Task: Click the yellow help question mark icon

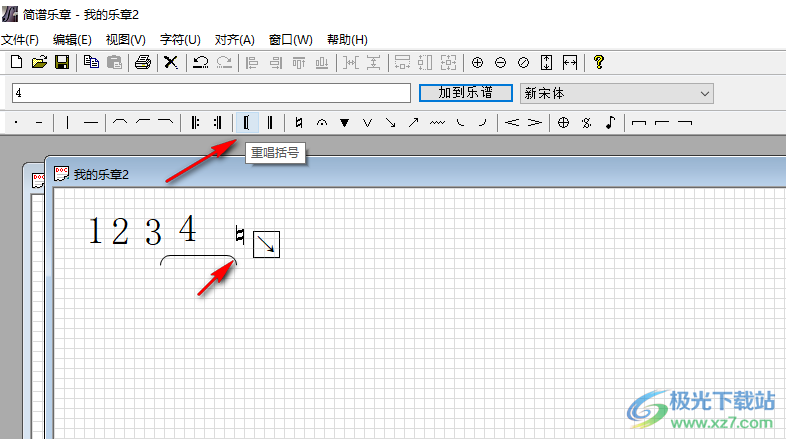Action: click(x=599, y=62)
